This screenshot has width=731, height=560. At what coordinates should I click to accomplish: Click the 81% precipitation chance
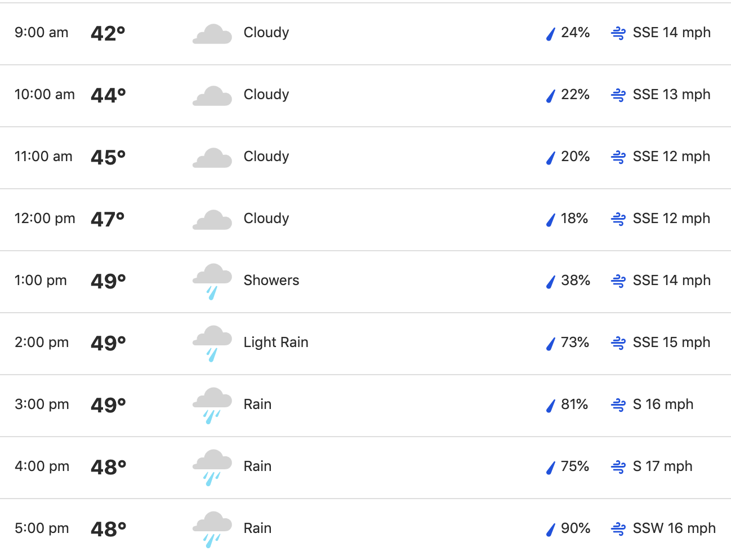[x=574, y=405]
